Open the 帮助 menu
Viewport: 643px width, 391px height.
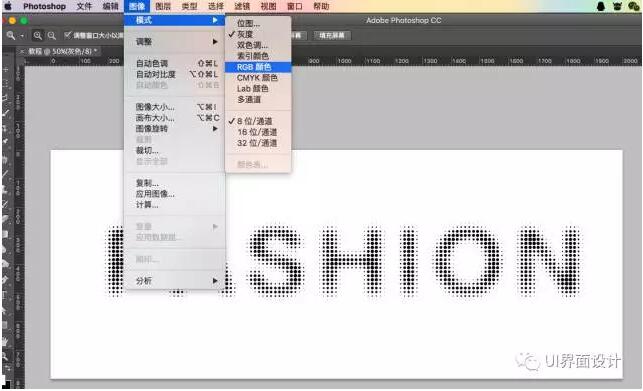[321, 6]
